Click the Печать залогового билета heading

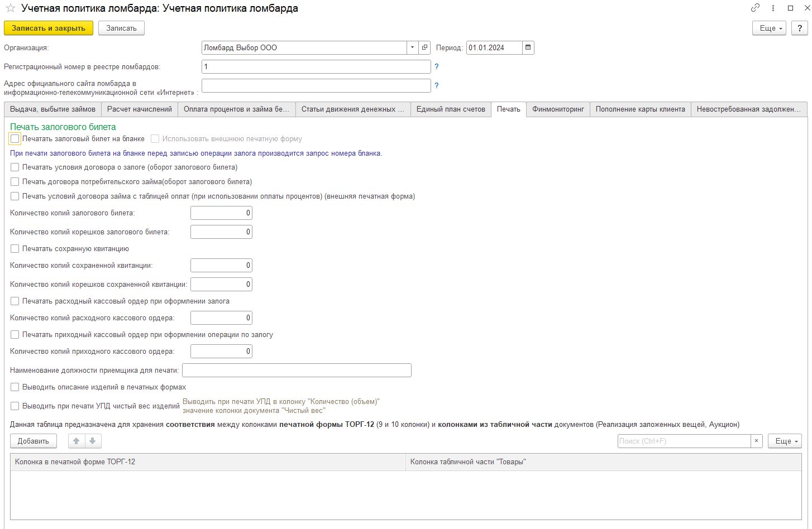(x=63, y=127)
